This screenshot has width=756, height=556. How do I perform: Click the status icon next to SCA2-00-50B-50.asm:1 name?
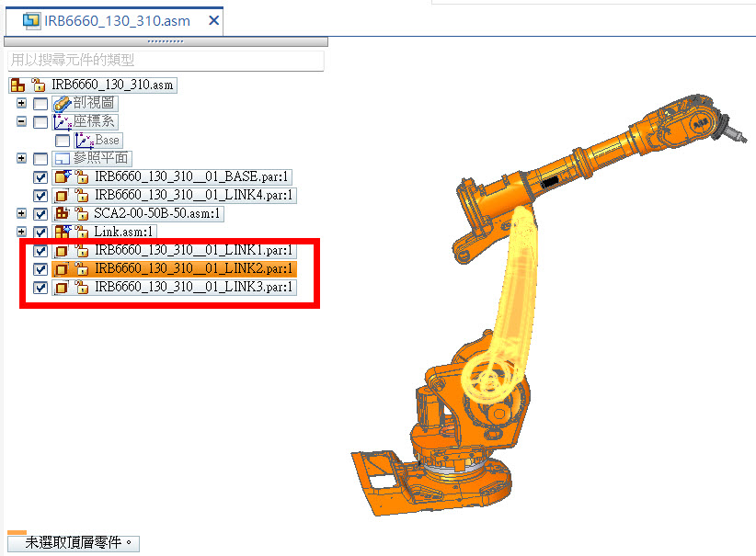(83, 213)
